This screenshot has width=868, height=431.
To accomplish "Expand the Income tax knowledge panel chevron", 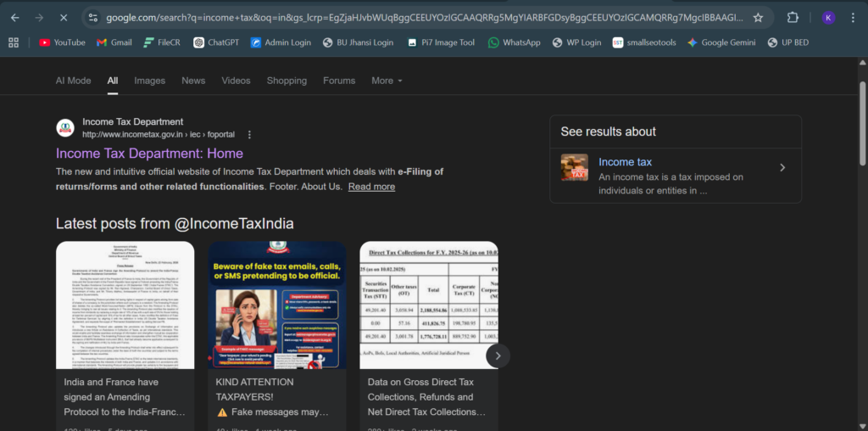I will [782, 168].
